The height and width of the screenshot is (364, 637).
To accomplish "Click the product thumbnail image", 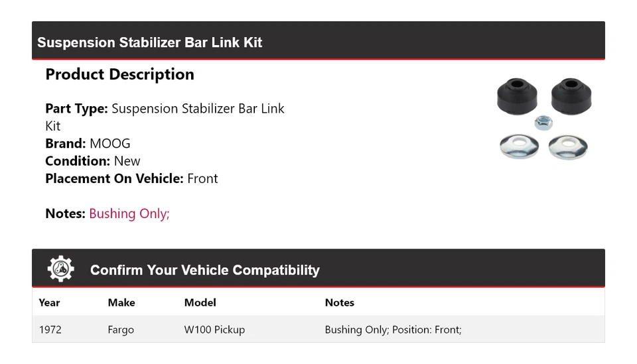I will (544, 119).
